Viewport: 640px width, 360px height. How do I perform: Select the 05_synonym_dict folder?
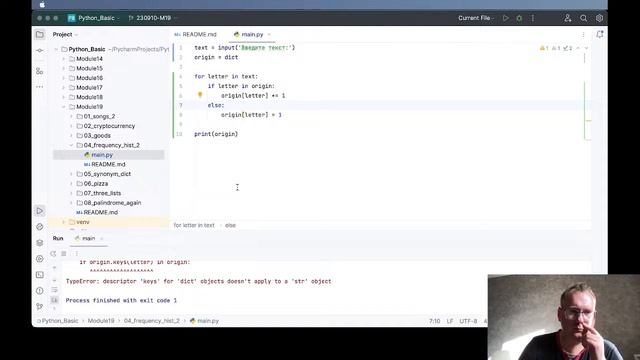tap(107, 174)
